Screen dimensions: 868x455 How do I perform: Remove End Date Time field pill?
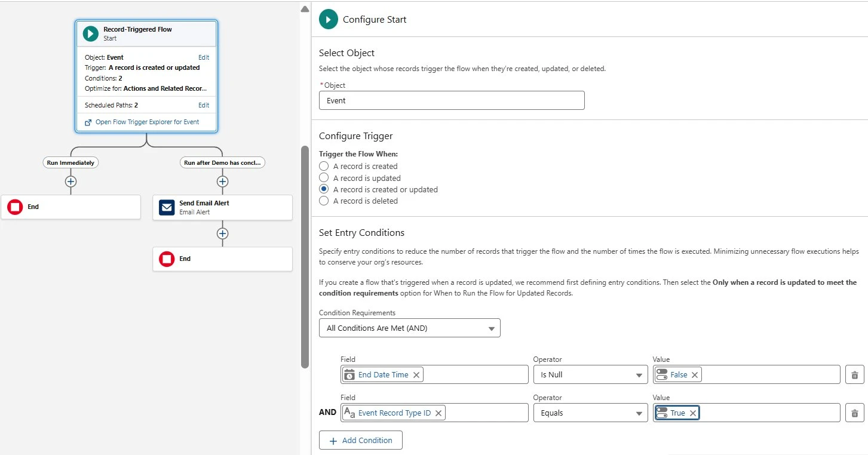tap(416, 375)
